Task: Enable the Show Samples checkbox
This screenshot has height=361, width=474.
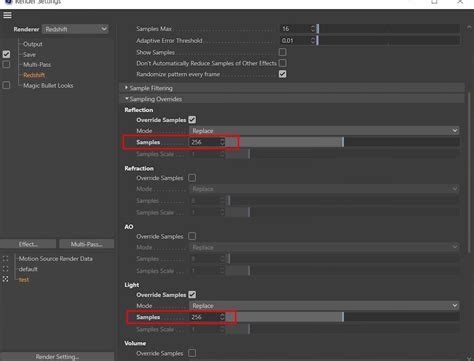Action: (x=282, y=52)
